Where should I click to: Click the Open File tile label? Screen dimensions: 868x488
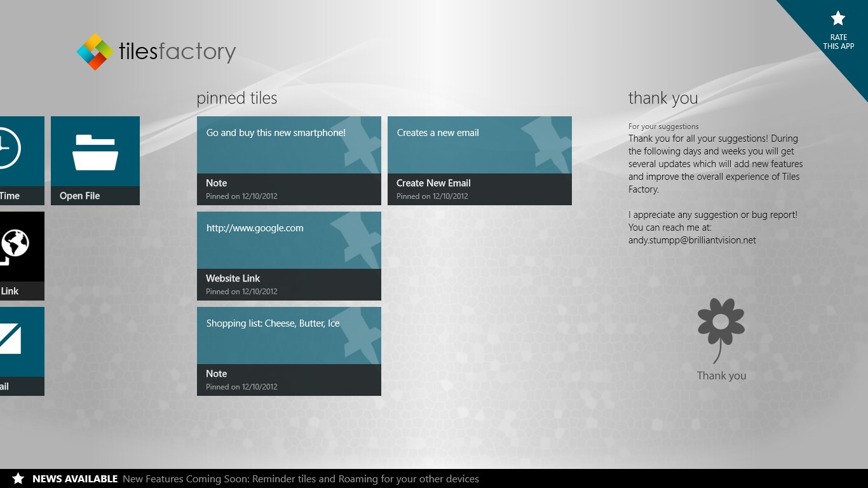[79, 196]
